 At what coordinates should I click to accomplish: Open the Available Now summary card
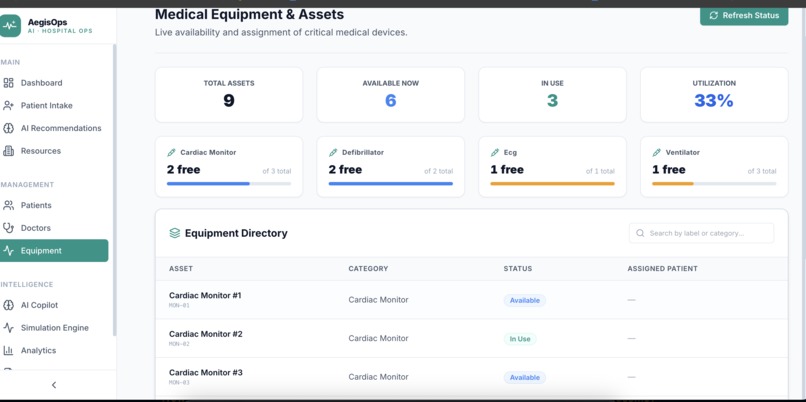coord(391,95)
